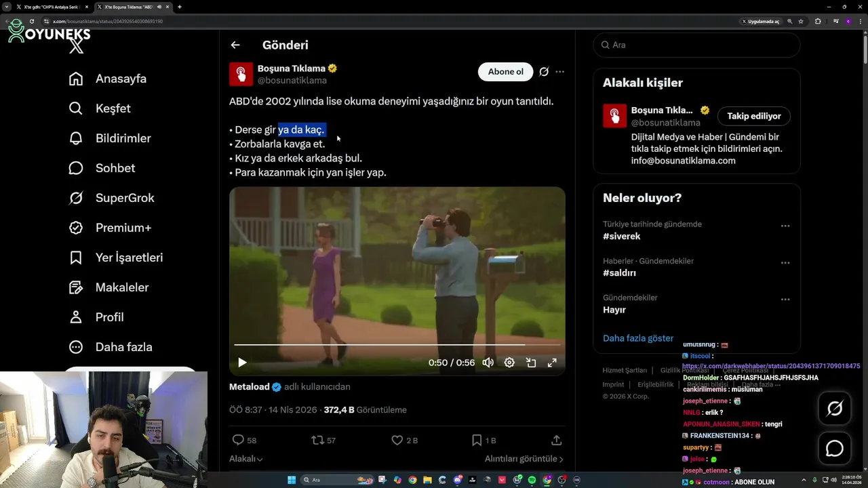Click the back arrow beside Gönderi
This screenshot has height=488, width=868.
[x=235, y=45]
